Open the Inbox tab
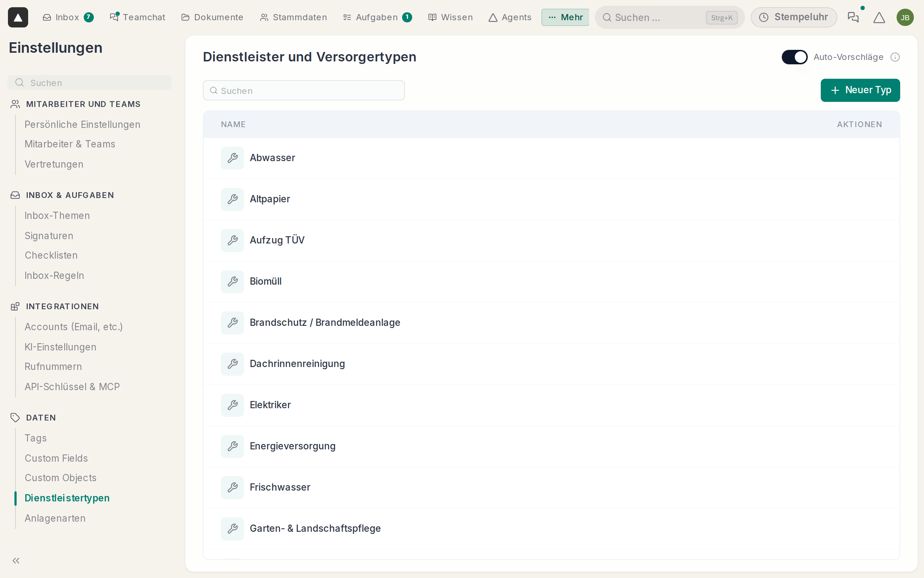 pyautogui.click(x=68, y=17)
